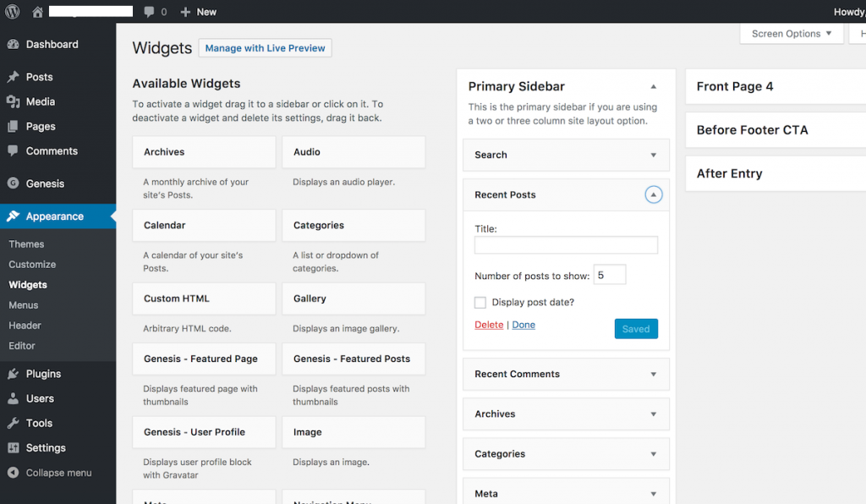Select the Archives available widget
Viewport: 866px width, 504px height.
pyautogui.click(x=204, y=152)
